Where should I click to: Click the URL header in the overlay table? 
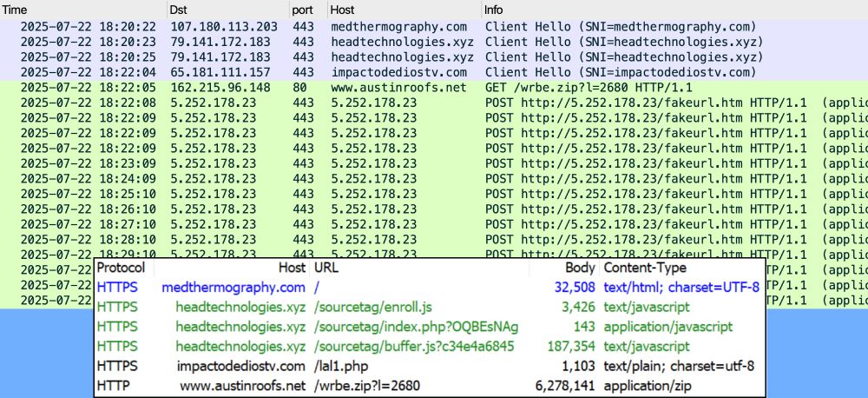tap(326, 268)
